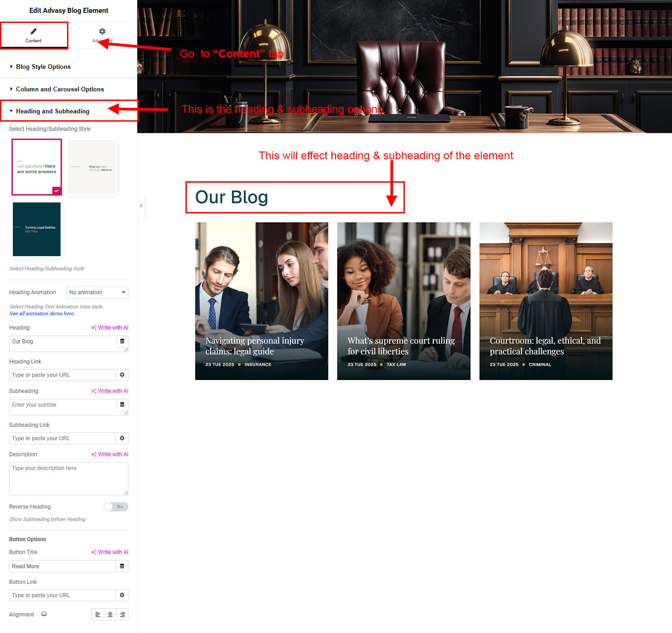Viewport: 672px width, 633px height.
Task: Click the dynamic tags icon in Heading field
Action: 122,342
